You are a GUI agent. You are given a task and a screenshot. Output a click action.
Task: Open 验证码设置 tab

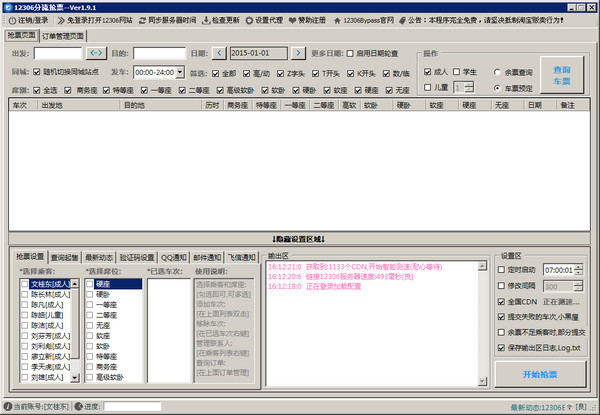(x=137, y=258)
